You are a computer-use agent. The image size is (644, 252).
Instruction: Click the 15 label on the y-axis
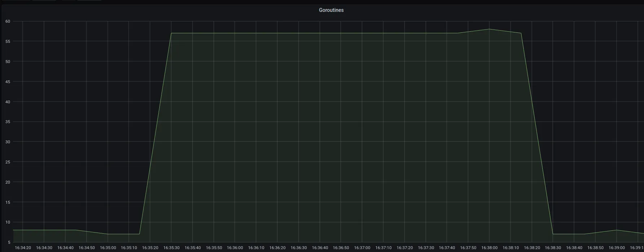click(x=8, y=202)
